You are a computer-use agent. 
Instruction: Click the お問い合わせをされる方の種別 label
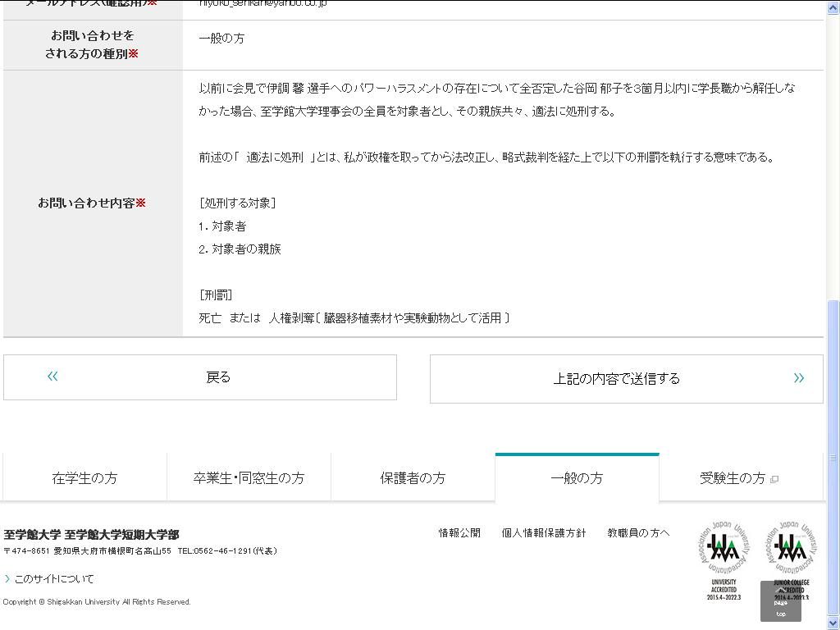click(x=92, y=45)
